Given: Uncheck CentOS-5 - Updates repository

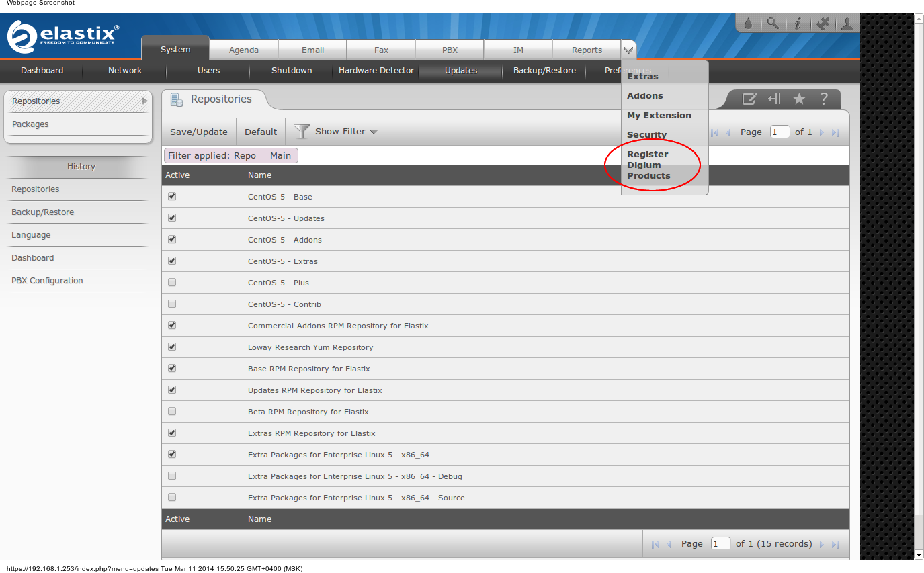Looking at the screenshot, I should pyautogui.click(x=172, y=218).
